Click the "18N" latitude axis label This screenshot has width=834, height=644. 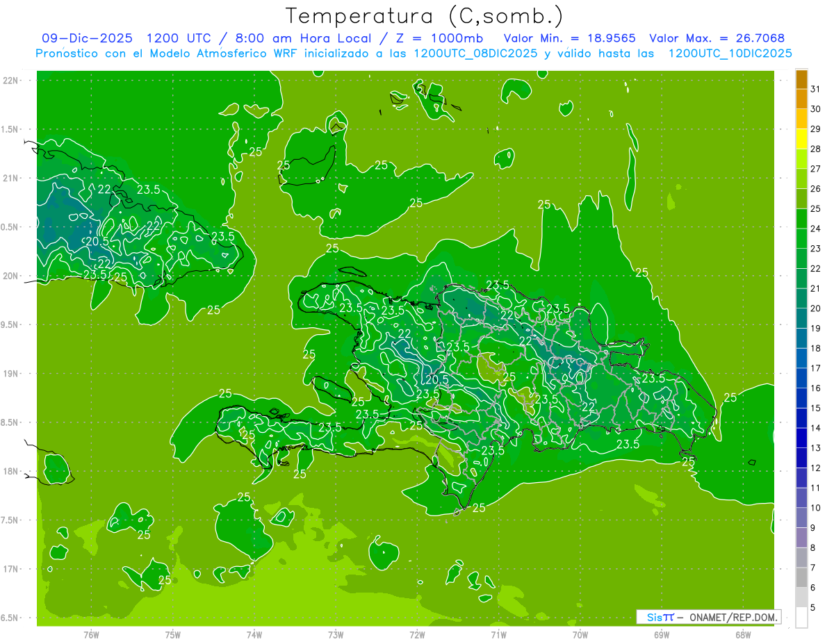click(x=10, y=471)
